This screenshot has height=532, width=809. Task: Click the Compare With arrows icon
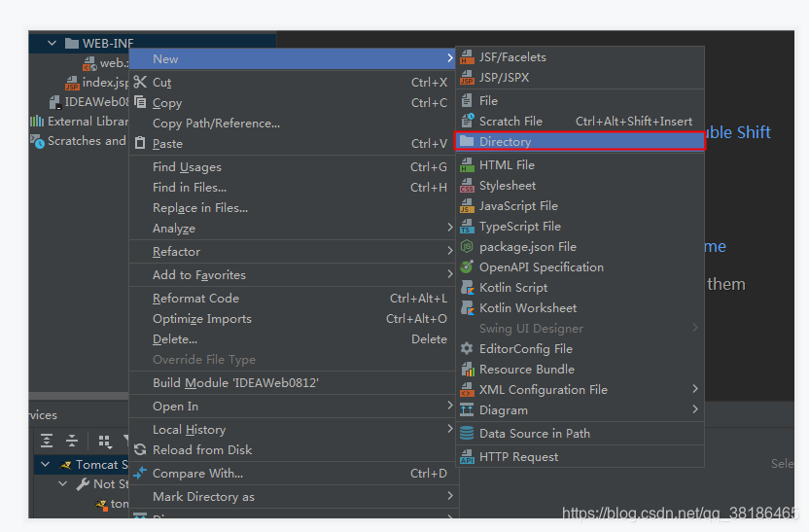click(140, 473)
